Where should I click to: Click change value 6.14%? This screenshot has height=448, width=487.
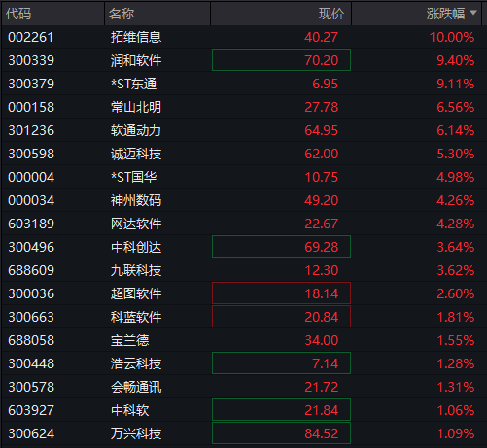click(x=456, y=130)
